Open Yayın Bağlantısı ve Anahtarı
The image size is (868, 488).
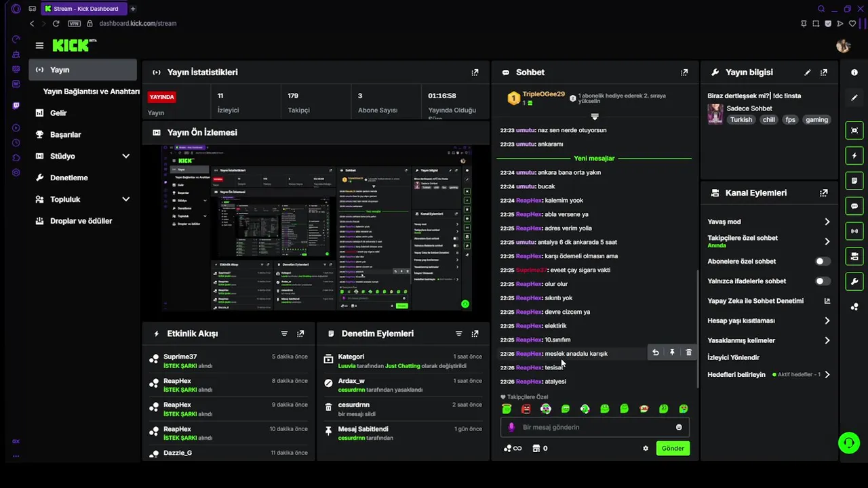(x=91, y=91)
